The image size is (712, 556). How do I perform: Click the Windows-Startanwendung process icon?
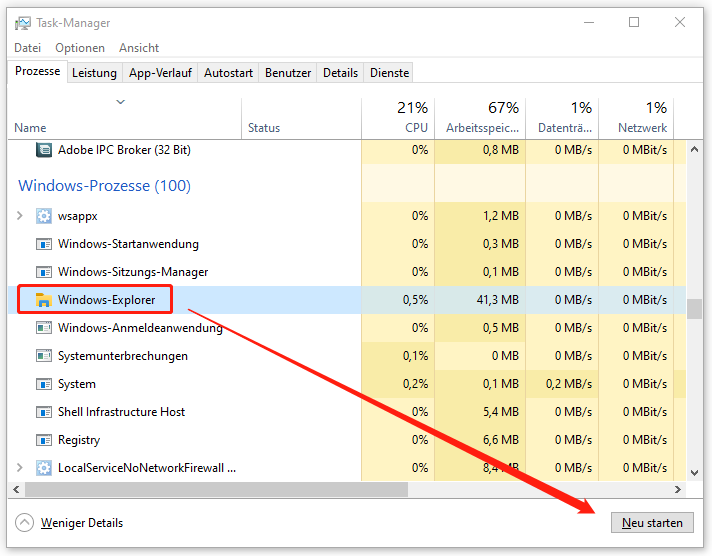pyautogui.click(x=44, y=244)
